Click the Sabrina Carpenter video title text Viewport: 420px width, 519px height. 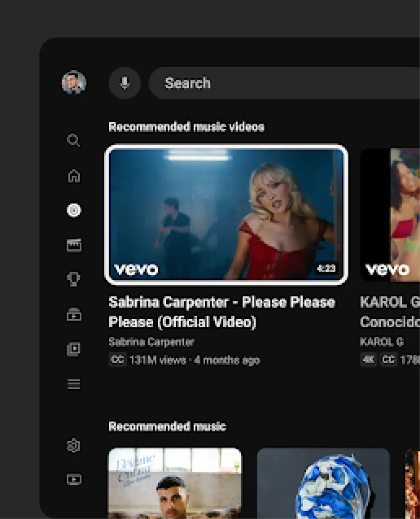pyautogui.click(x=222, y=312)
